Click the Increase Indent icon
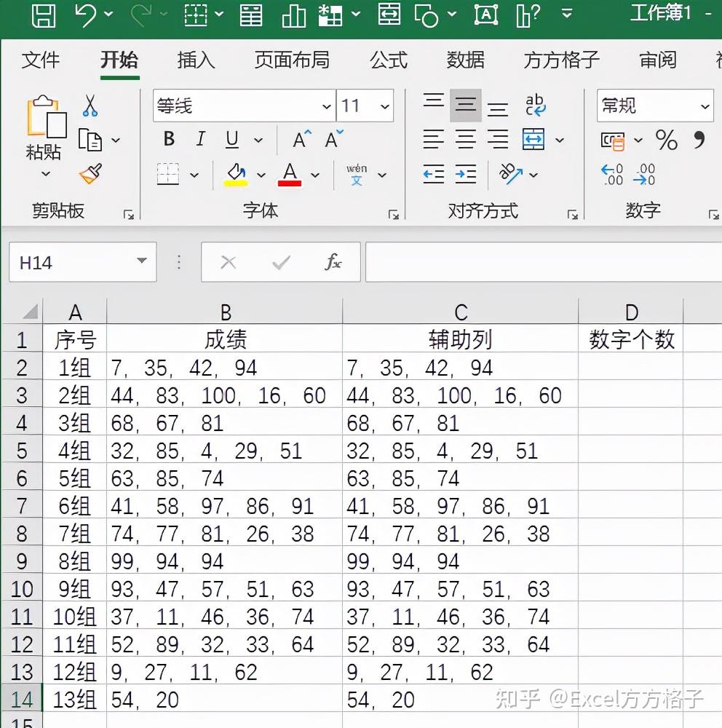The height and width of the screenshot is (728, 722). click(466, 174)
